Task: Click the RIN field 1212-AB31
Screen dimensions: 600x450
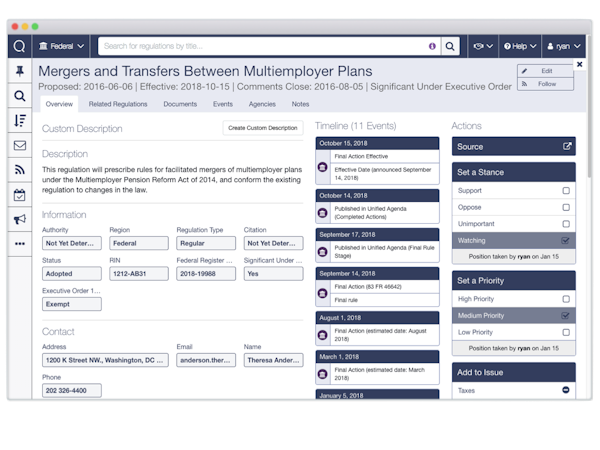Action: [139, 274]
